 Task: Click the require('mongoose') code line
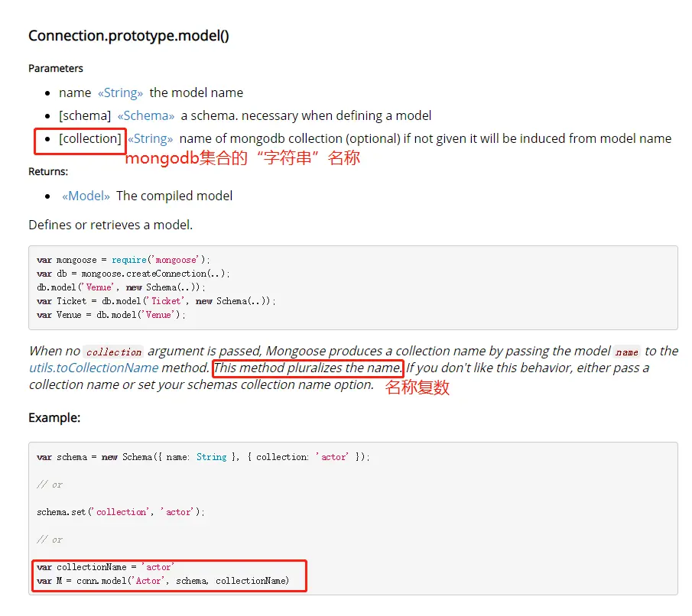pyautogui.click(x=123, y=260)
